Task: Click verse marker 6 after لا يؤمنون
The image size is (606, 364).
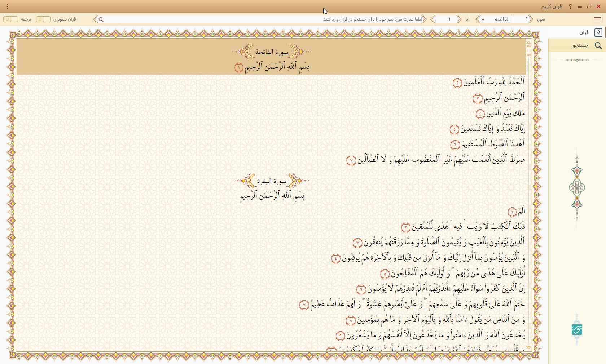Action: point(361,289)
